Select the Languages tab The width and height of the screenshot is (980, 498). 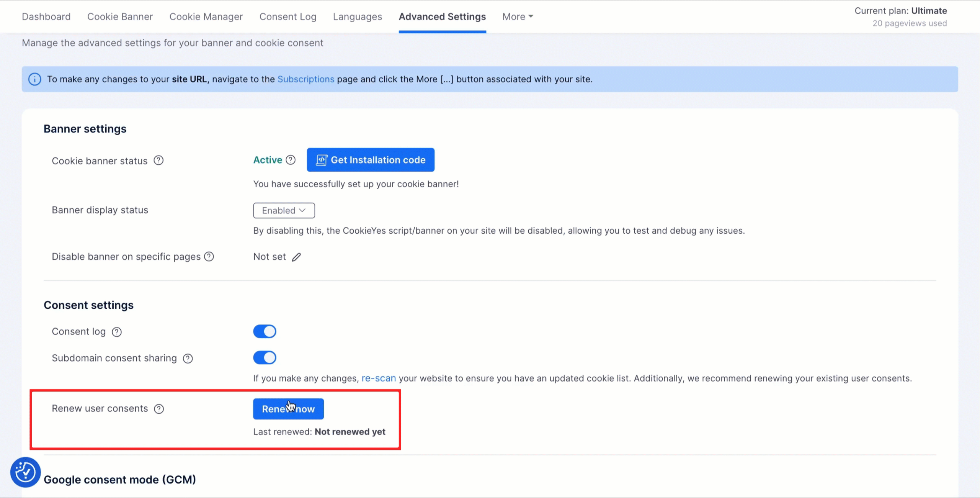tap(358, 17)
